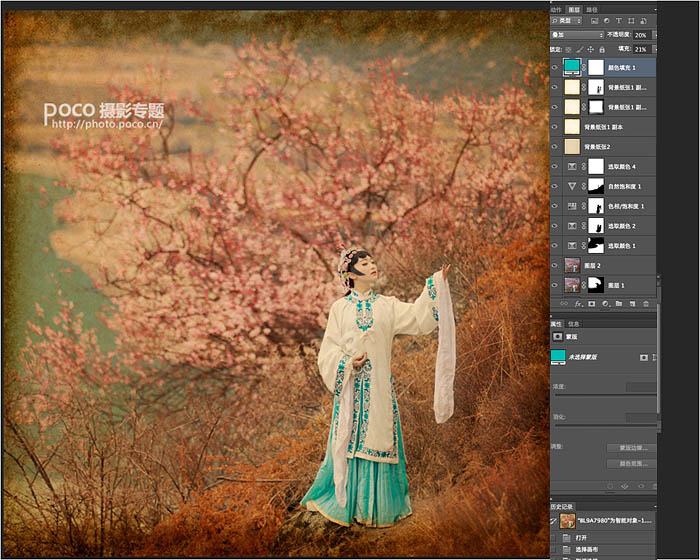This screenshot has height=560, width=700.
Task: Open the blend mode dropdown
Action: (578, 35)
